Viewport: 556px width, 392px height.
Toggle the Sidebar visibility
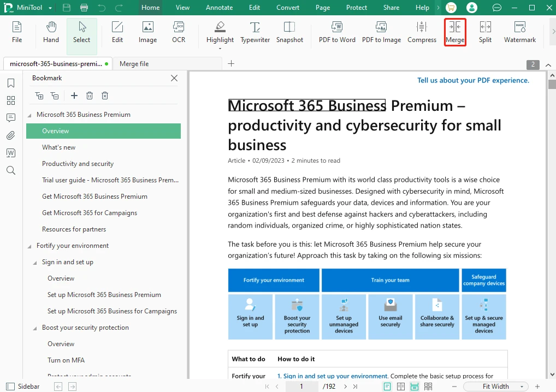[x=23, y=387]
